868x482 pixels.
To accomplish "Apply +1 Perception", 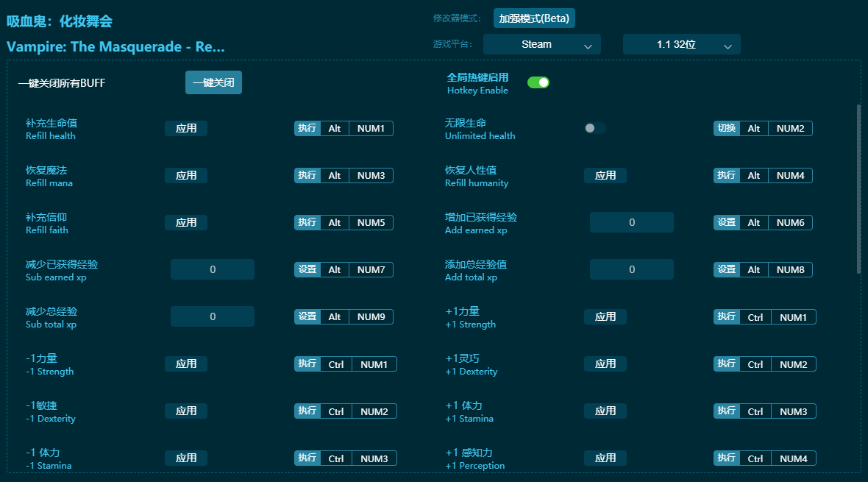I will [605, 458].
